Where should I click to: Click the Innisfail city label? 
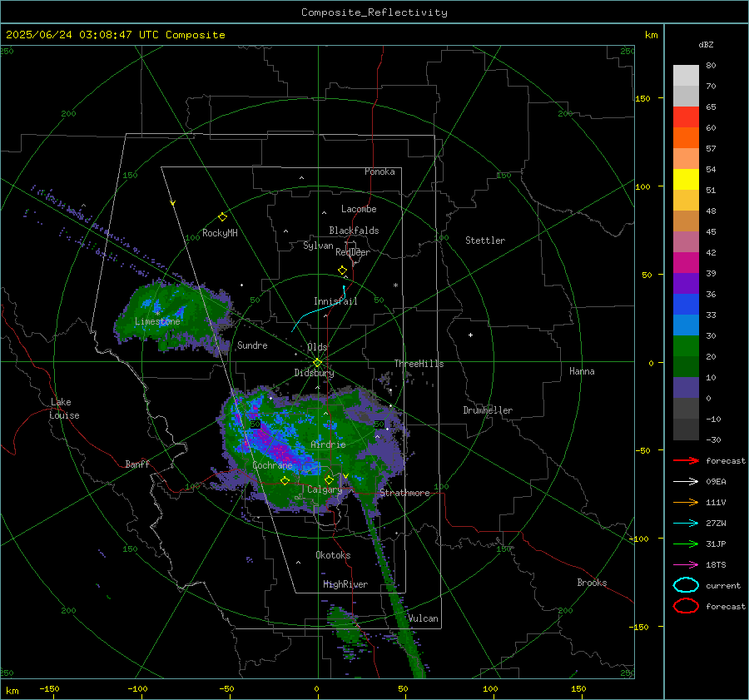point(335,301)
